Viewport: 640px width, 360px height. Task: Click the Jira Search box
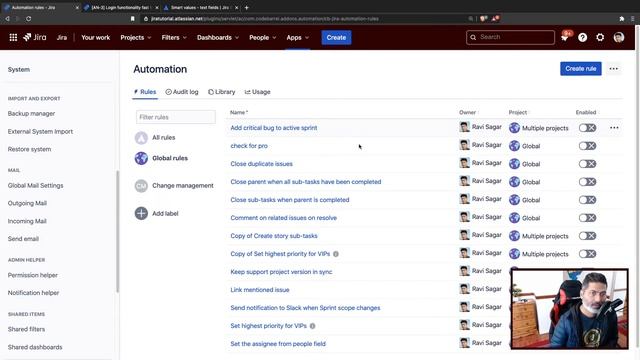[x=510, y=37]
